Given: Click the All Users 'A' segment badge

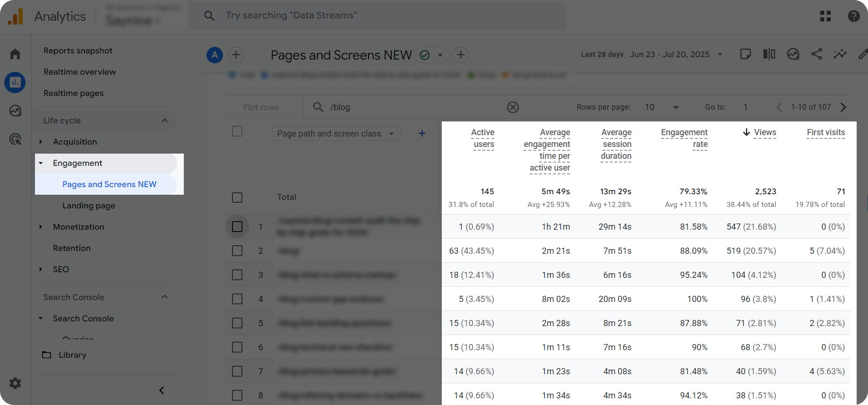Looking at the screenshot, I should pyautogui.click(x=215, y=55).
